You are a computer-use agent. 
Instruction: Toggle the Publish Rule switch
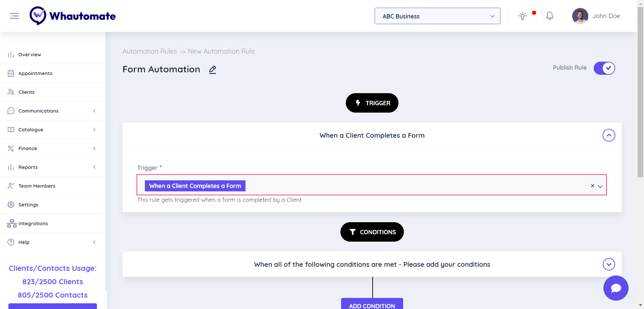click(604, 68)
